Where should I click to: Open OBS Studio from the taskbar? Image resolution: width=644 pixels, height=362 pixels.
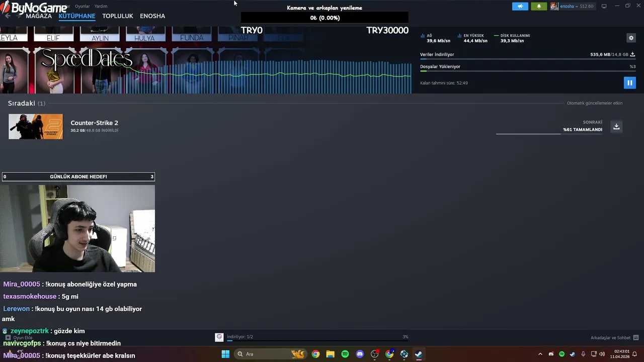(374, 354)
